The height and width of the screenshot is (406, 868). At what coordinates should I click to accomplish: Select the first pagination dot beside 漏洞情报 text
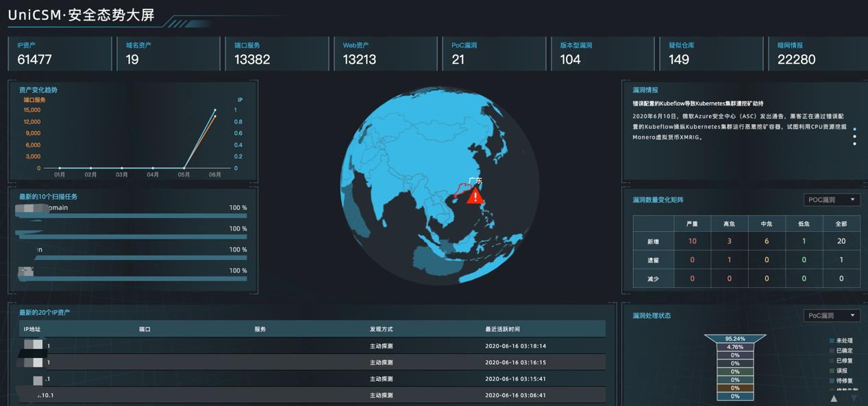pos(855,129)
